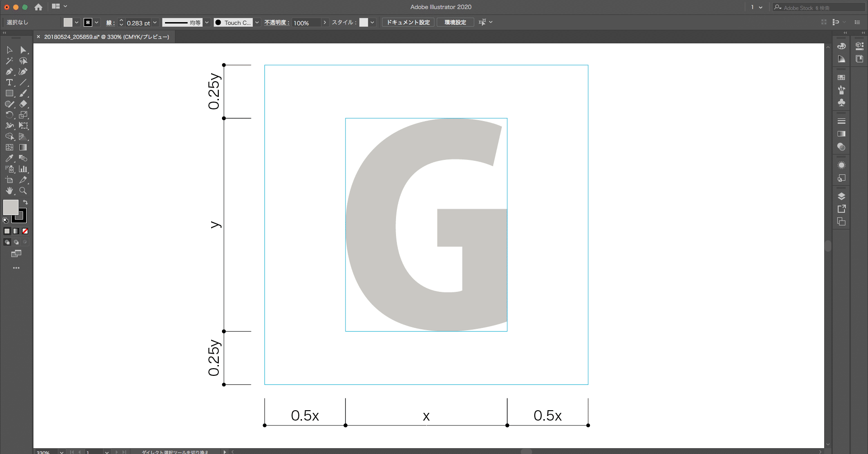Open the Gradient panel
Image resolution: width=868 pixels, height=454 pixels.
point(841,134)
